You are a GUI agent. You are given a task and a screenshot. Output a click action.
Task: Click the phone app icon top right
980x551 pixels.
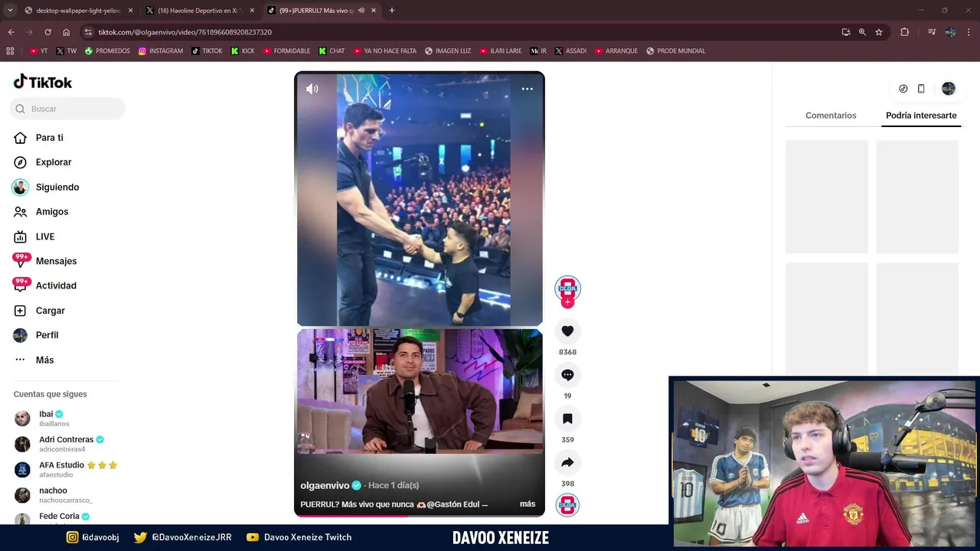[x=921, y=89]
